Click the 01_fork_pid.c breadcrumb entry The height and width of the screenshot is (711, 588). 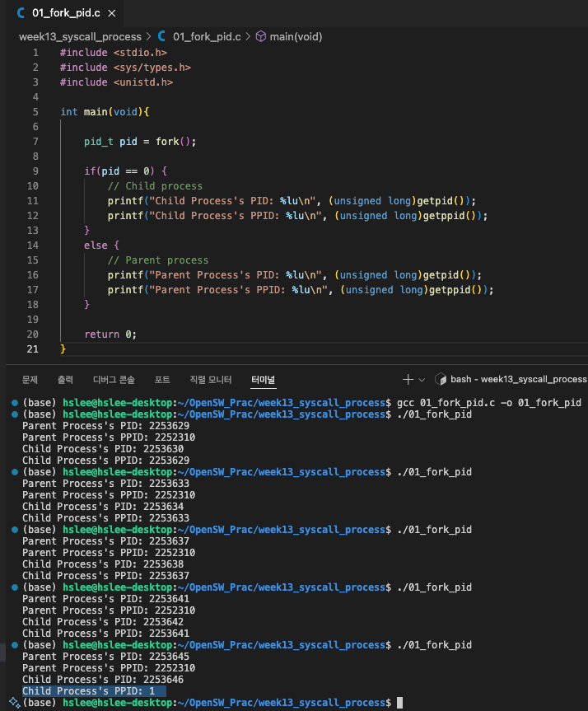tap(207, 37)
